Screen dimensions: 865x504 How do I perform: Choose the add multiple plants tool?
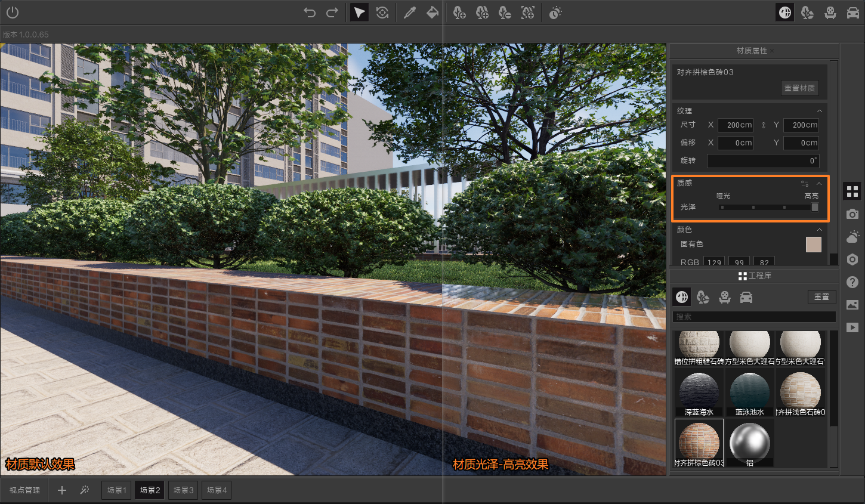click(482, 13)
